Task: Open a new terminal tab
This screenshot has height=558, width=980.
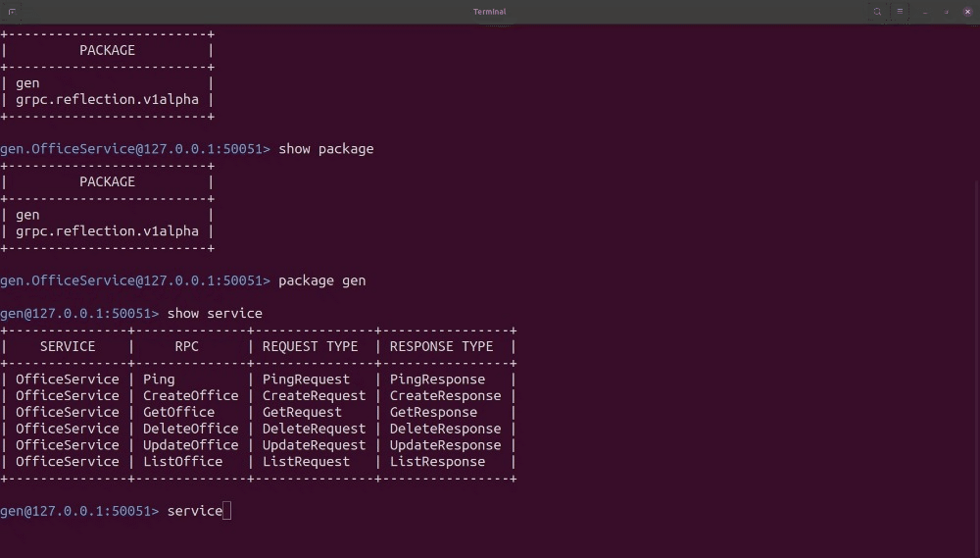Action: tap(12, 12)
